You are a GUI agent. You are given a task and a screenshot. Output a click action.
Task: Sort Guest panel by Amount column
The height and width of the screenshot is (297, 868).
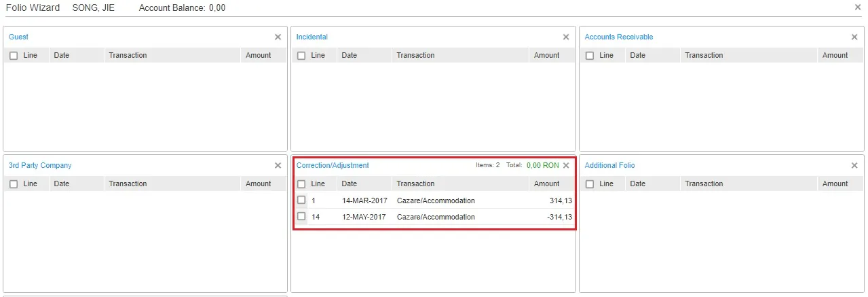[259, 56]
